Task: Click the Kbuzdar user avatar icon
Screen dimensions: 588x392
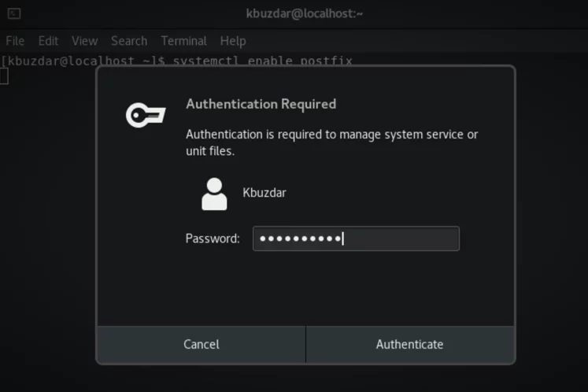Action: [214, 194]
